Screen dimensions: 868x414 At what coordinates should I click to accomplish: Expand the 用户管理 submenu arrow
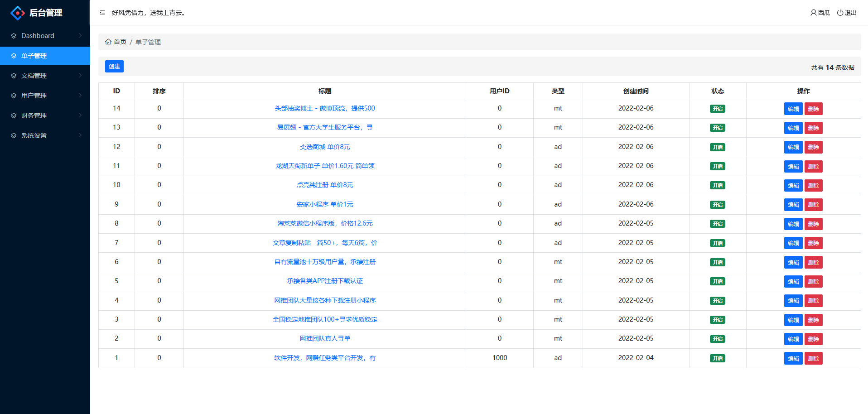tap(80, 96)
